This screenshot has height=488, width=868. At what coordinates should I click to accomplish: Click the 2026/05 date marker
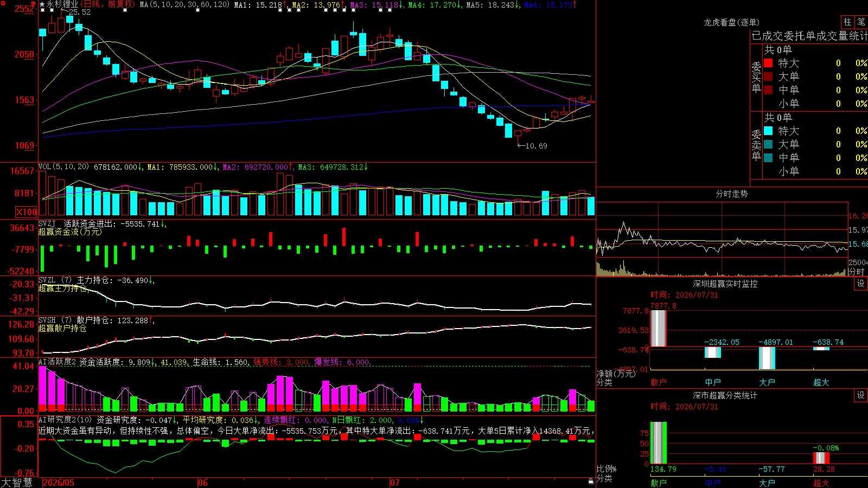[59, 483]
